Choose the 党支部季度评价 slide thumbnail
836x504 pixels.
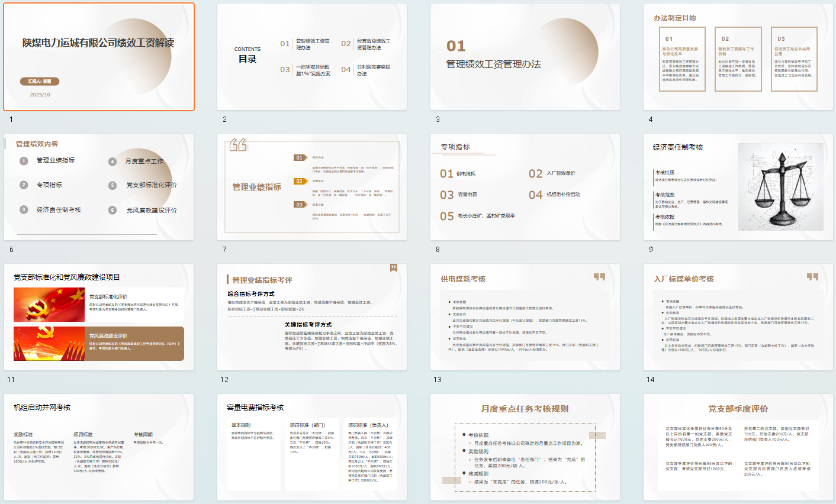738,447
